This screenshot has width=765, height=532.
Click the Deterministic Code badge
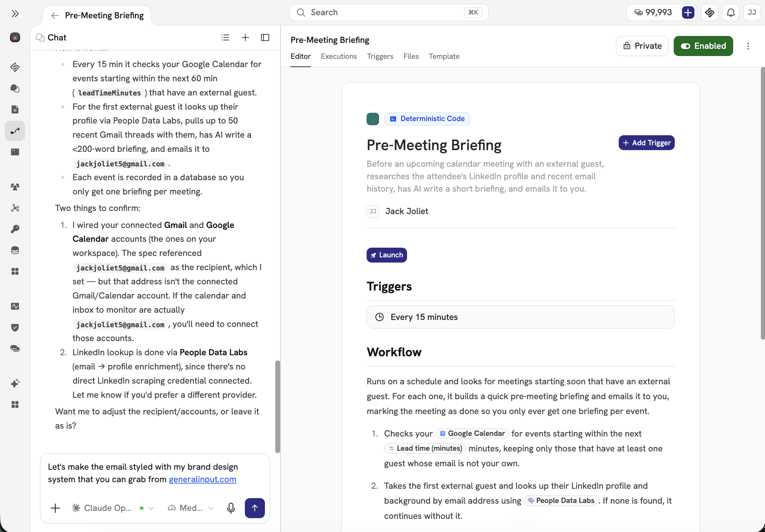[427, 119]
